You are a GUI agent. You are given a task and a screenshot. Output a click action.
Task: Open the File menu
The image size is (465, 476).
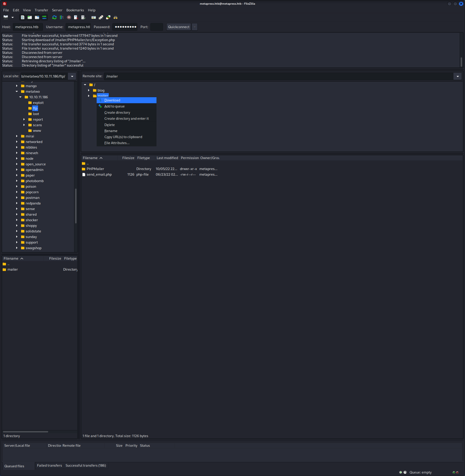pyautogui.click(x=6, y=10)
